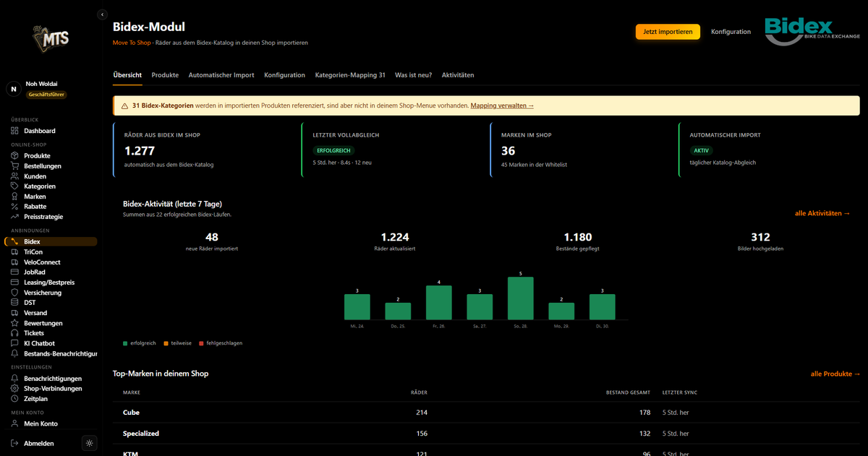Open the Kategorien-Mapping 31 tab
The height and width of the screenshot is (456, 868).
point(350,75)
